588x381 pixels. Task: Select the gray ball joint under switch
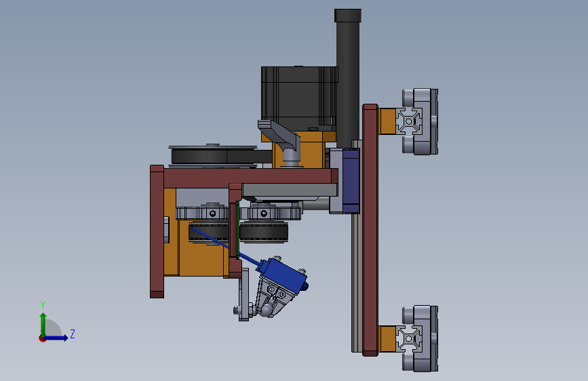(x=267, y=310)
